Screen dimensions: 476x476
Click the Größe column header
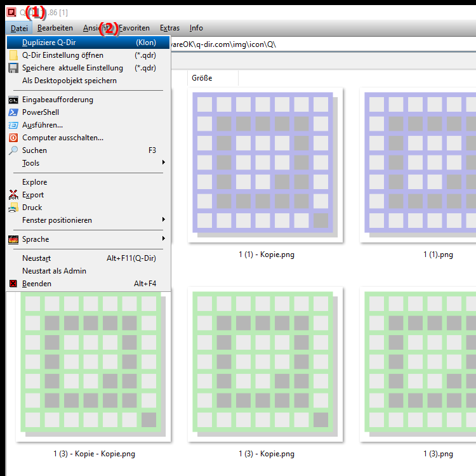tap(213, 78)
